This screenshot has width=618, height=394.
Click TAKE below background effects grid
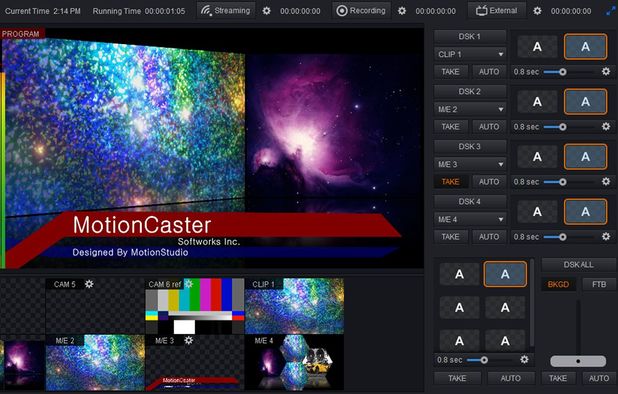coord(457,378)
